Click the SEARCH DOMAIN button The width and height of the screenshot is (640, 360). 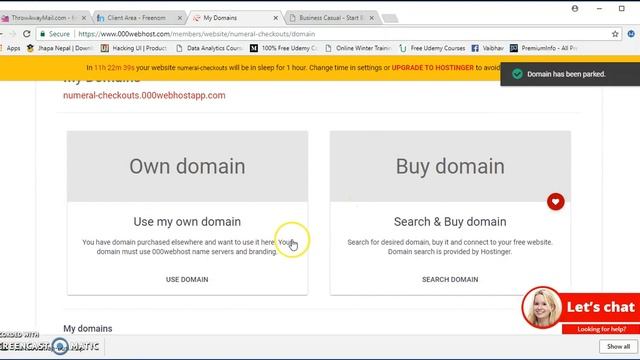450,280
